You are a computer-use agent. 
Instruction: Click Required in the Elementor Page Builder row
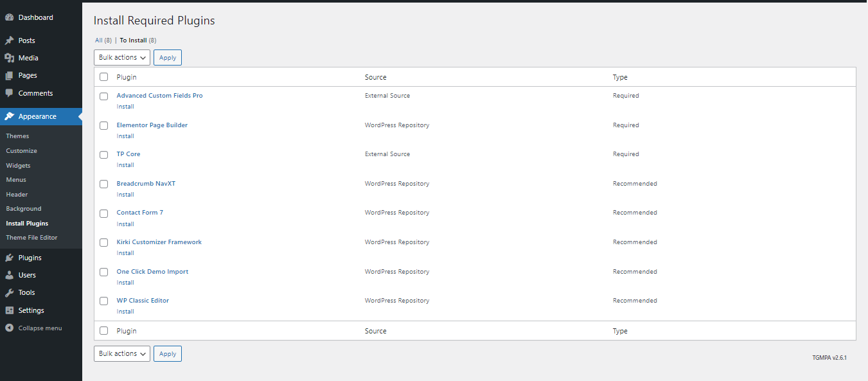[626, 125]
